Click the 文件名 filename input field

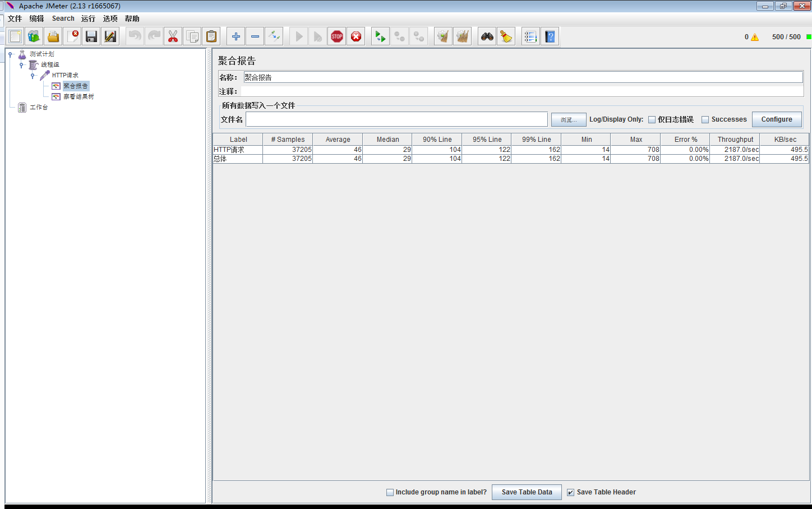(x=396, y=119)
